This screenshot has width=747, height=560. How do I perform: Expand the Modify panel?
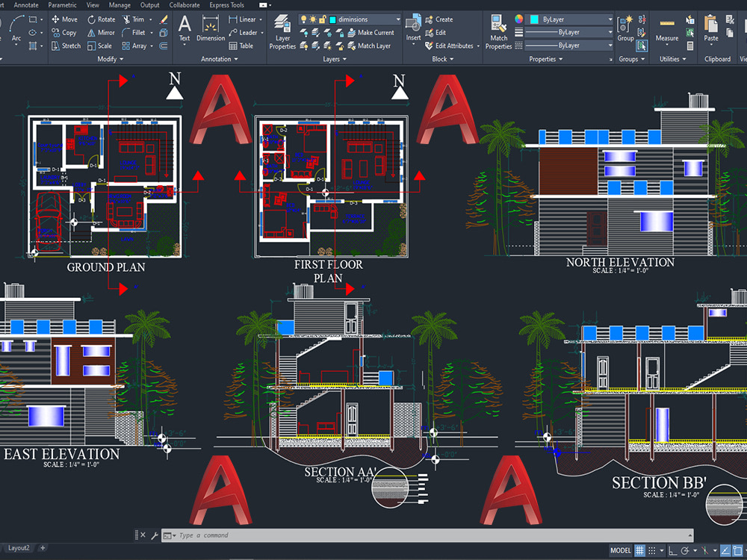120,59
